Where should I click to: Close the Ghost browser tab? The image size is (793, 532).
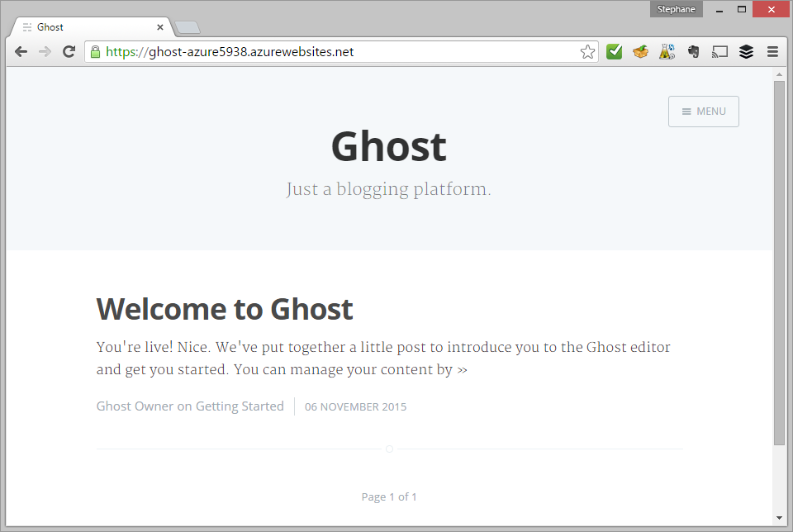point(159,27)
